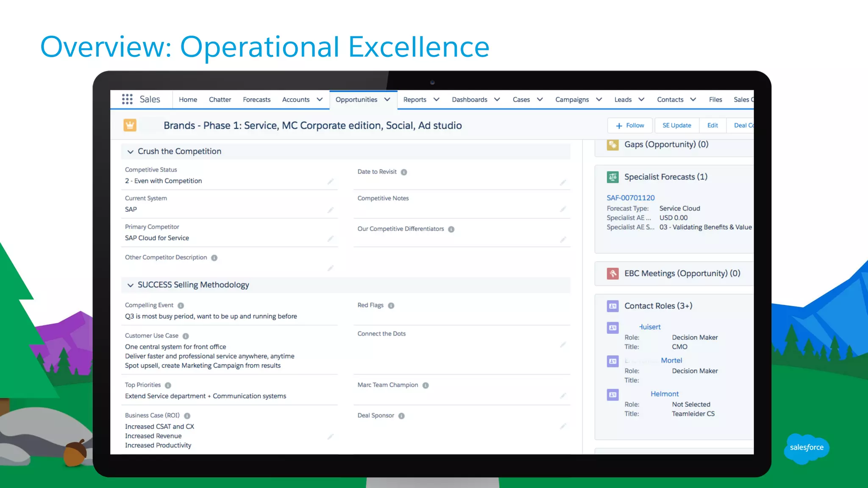Open the Contacts tab dropdown arrow
The height and width of the screenshot is (488, 868).
click(693, 100)
